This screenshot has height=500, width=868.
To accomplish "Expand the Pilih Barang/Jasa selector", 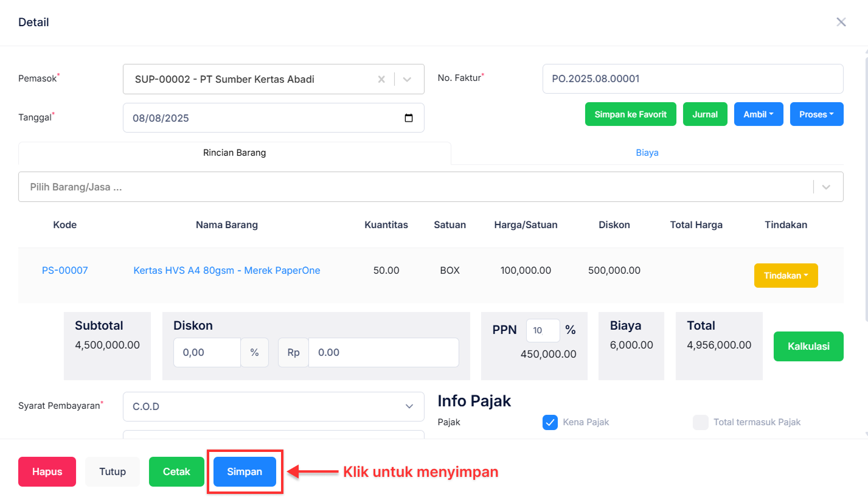I will 825,187.
